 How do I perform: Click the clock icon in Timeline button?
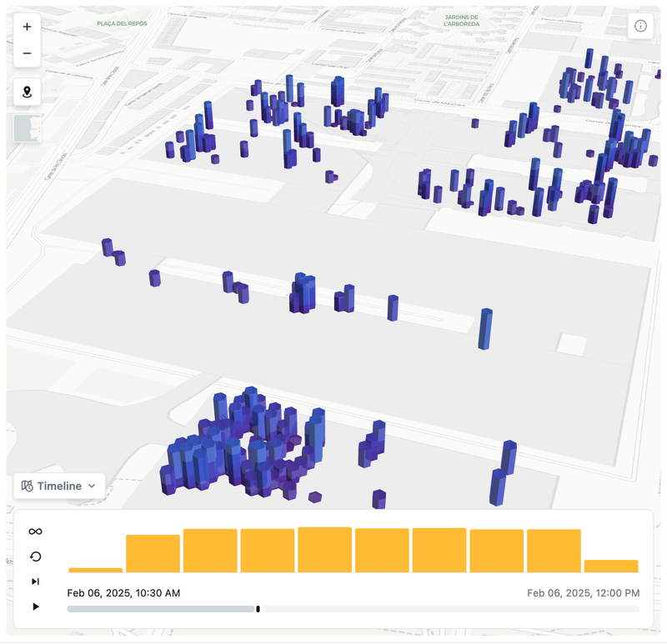(27, 486)
